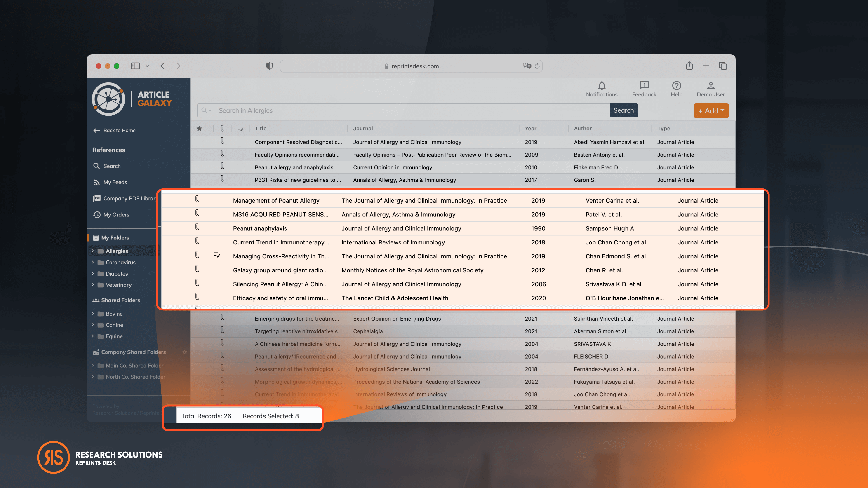Sort by Year column header

click(530, 128)
